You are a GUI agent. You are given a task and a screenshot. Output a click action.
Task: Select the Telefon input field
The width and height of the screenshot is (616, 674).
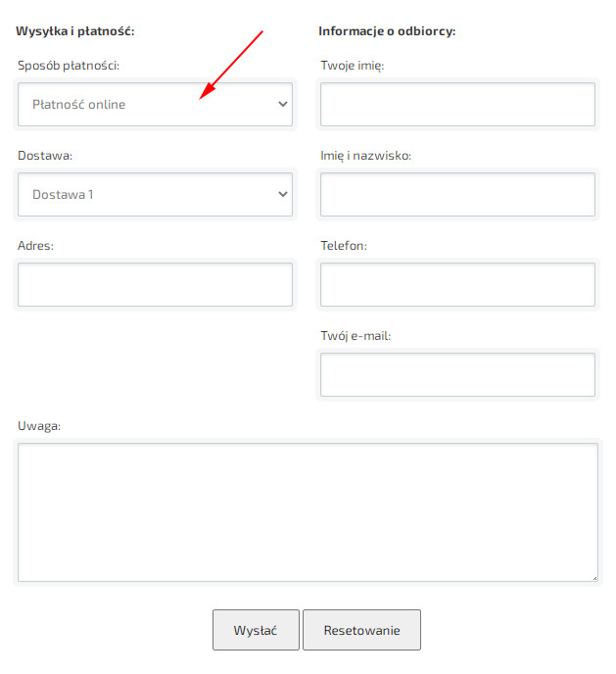(457, 284)
